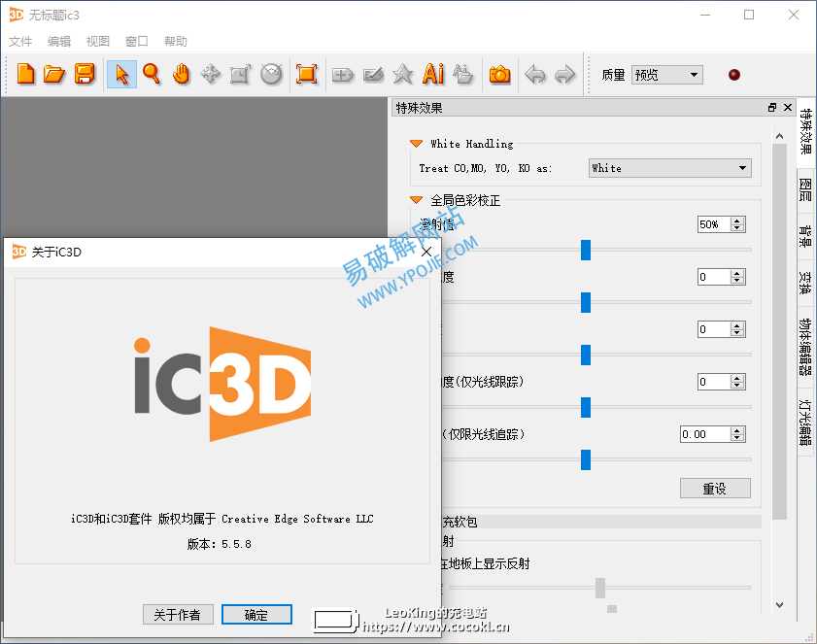Viewport: 817px width, 644px height.
Task: Click the orange fit-to-frame icon
Action: point(306,74)
